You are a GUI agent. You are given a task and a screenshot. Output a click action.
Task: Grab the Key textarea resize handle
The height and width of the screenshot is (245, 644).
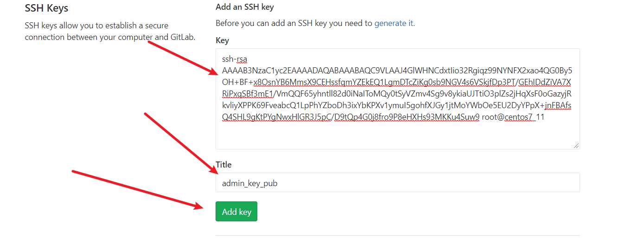576,146
